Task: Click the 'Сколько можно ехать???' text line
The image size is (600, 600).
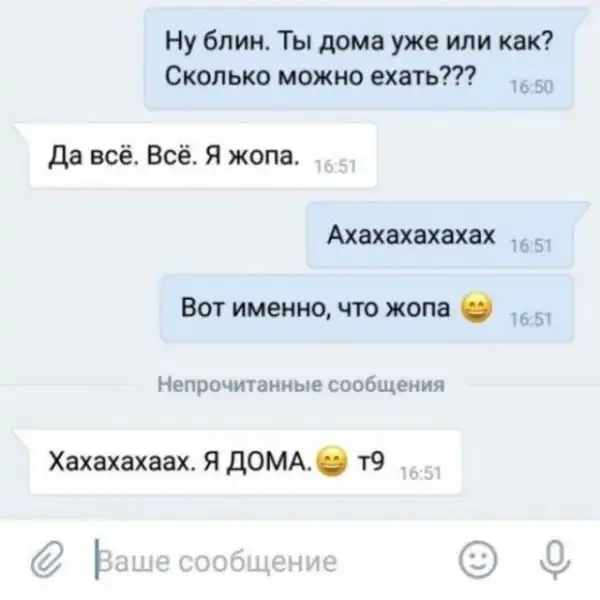Action: (321, 76)
